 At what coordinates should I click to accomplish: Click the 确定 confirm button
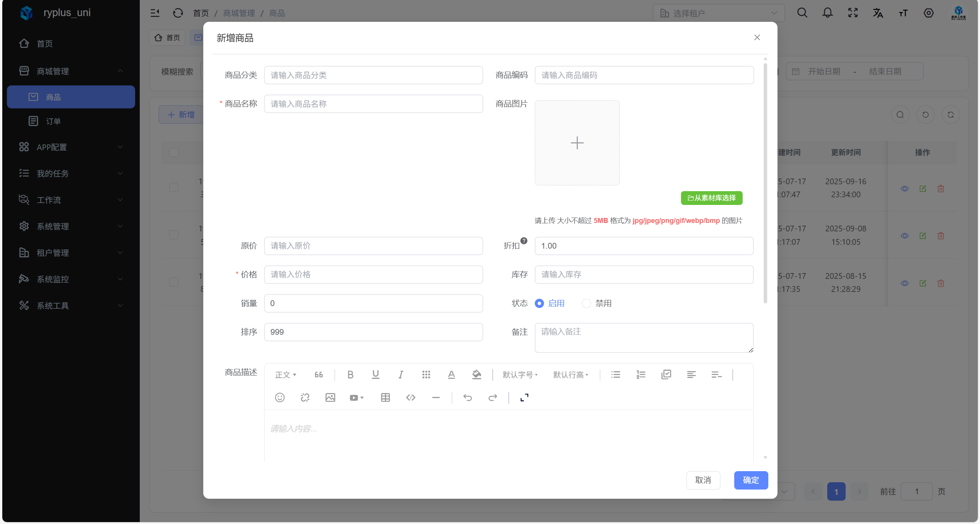click(x=751, y=480)
